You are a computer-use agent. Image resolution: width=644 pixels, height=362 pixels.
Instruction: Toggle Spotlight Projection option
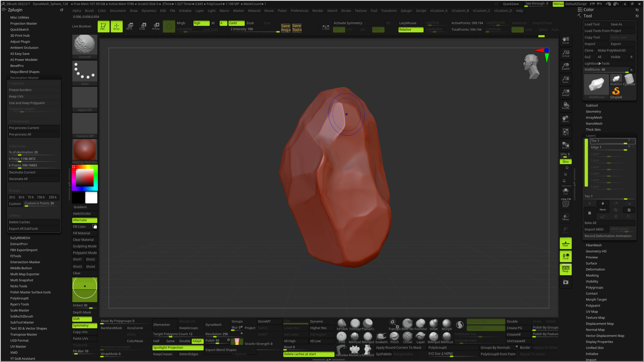point(178,348)
